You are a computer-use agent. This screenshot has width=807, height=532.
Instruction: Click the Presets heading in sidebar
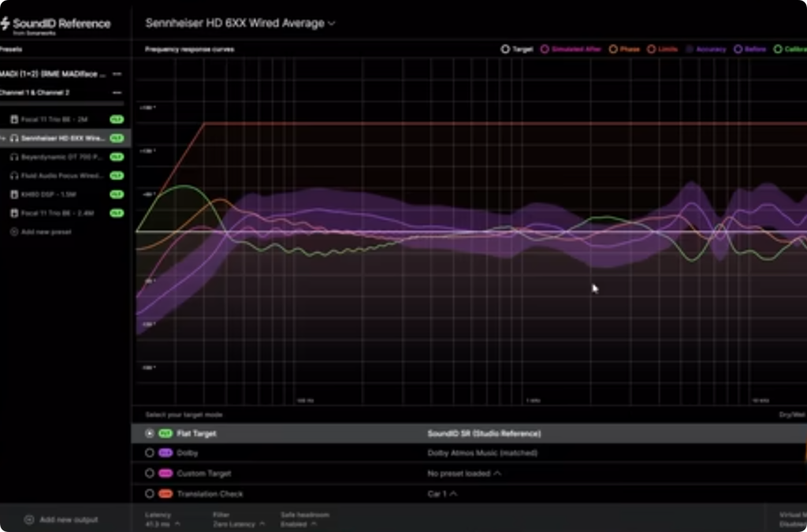pyautogui.click(x=11, y=50)
